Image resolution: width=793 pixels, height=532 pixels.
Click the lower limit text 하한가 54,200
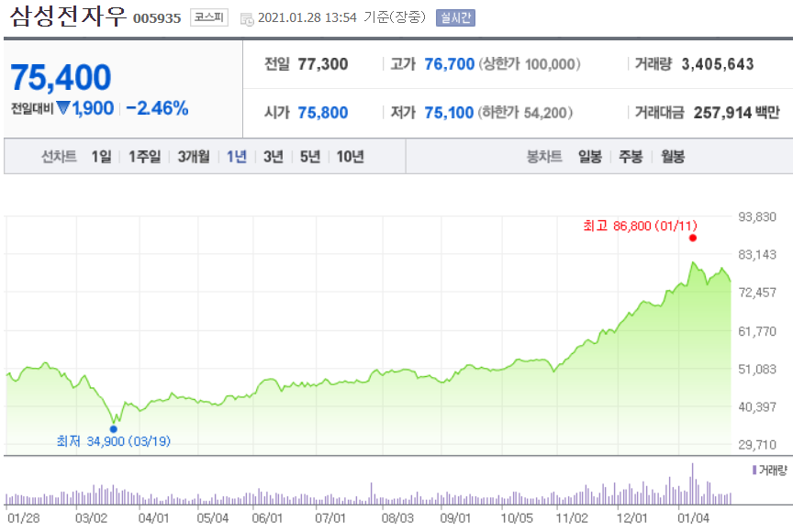(x=526, y=112)
